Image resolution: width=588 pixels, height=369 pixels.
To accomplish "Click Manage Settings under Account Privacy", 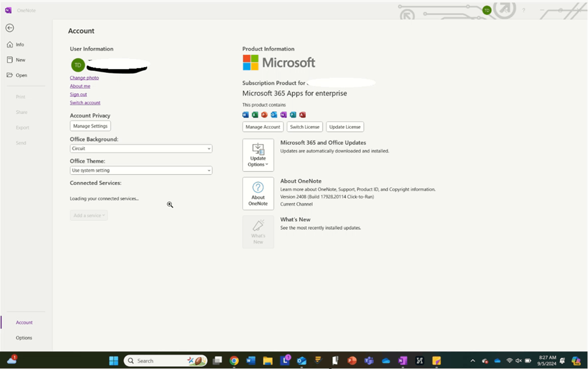I will pos(90,126).
